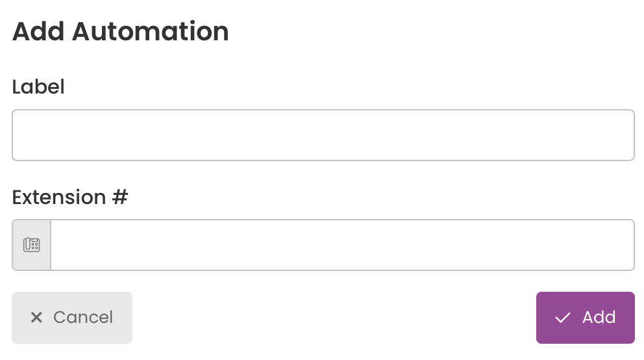
Task: Click the word "Add" on purple button
Action: (x=599, y=317)
